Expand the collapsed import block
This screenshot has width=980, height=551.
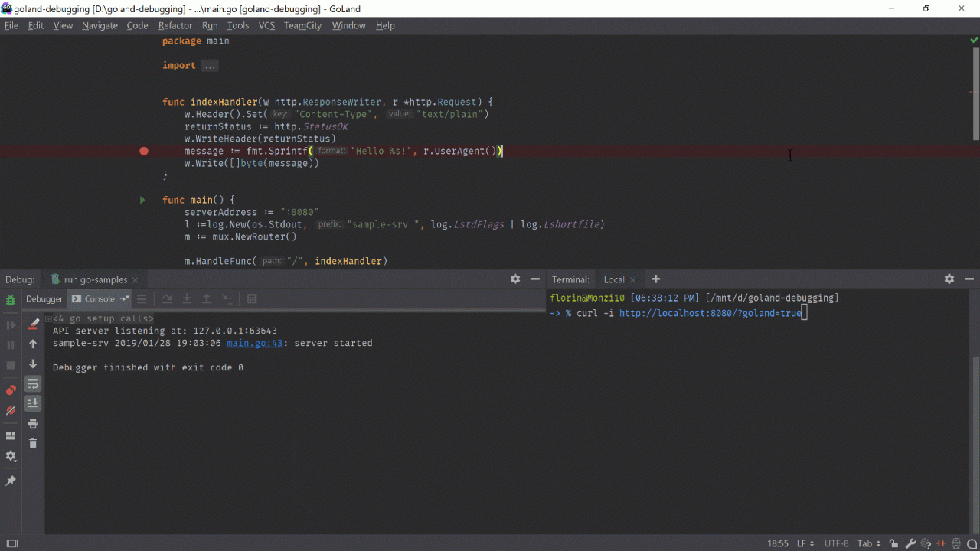(210, 66)
